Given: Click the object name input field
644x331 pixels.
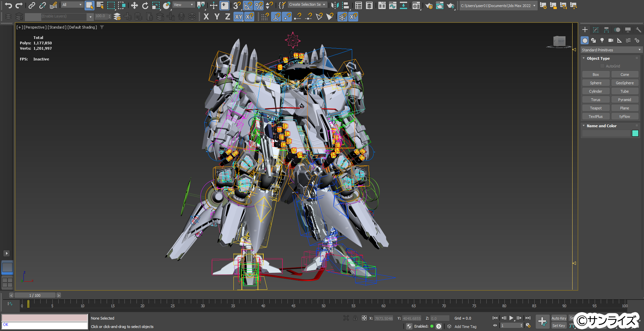Looking at the screenshot, I should tap(606, 133).
